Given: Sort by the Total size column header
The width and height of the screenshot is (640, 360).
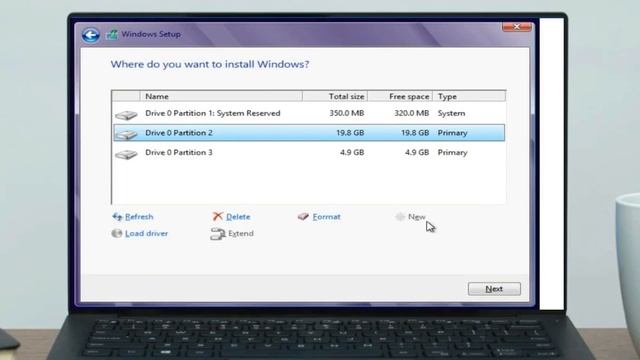Looking at the screenshot, I should click(335, 96).
